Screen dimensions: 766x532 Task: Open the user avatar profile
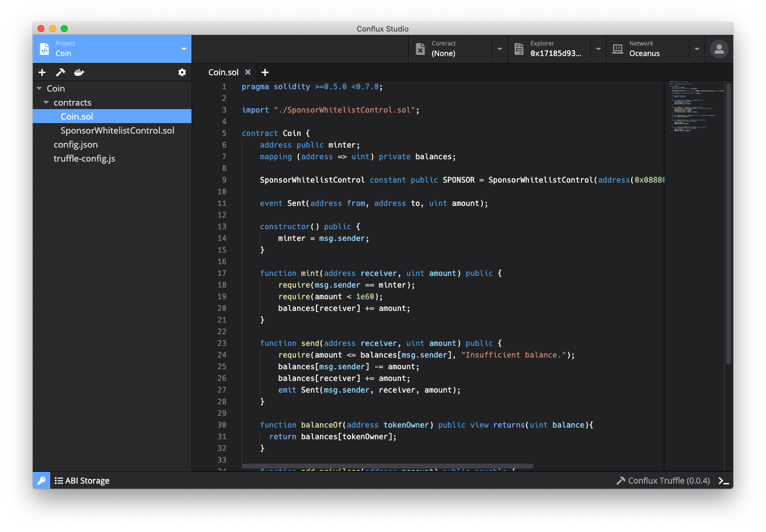tap(719, 49)
